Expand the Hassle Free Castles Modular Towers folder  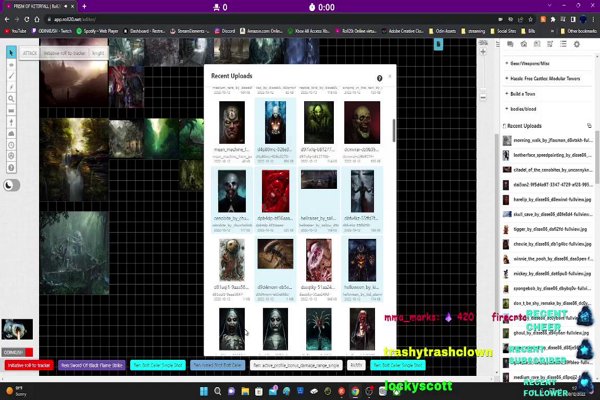543,78
